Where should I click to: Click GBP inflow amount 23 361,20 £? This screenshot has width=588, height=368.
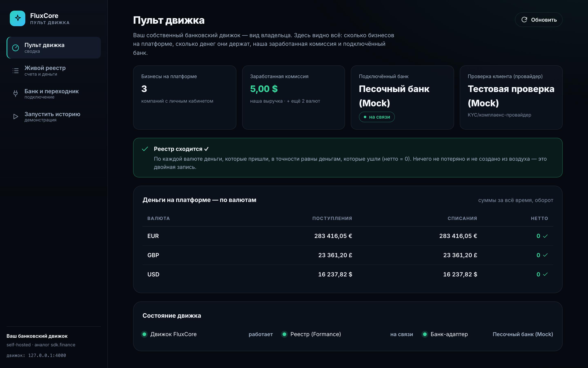tap(335, 255)
